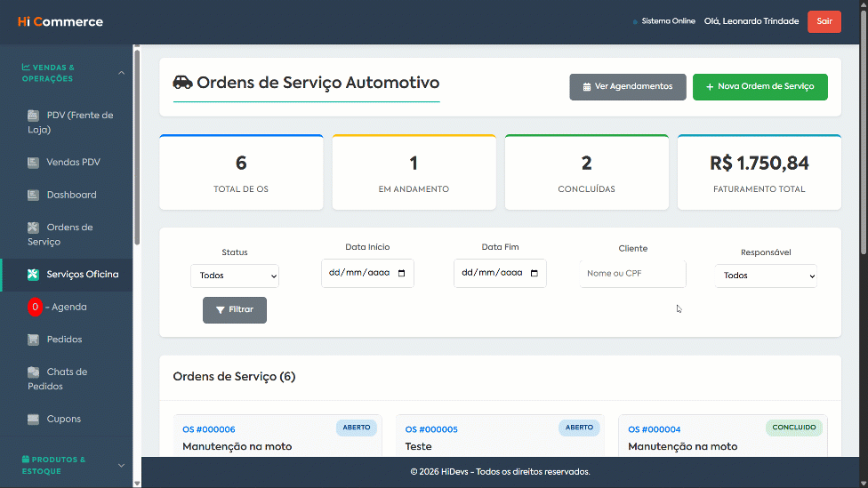Click the Ordens de Serviço (6) heading
Viewport: 868px width, 488px height.
pyautogui.click(x=234, y=377)
